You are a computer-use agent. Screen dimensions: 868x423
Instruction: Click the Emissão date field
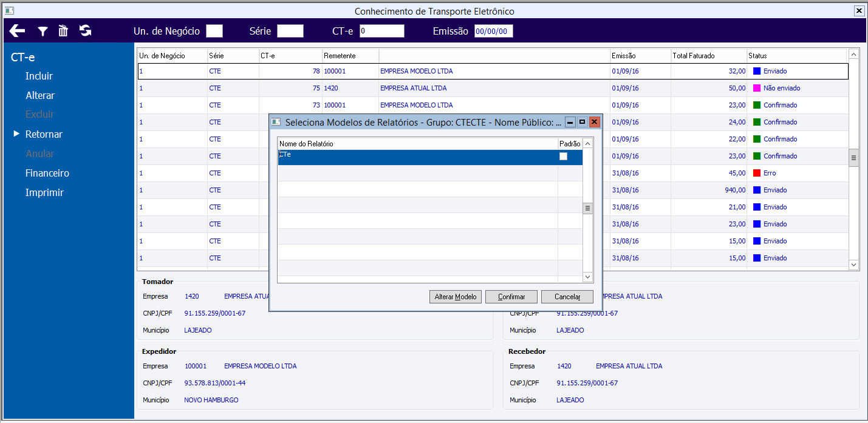[494, 31]
